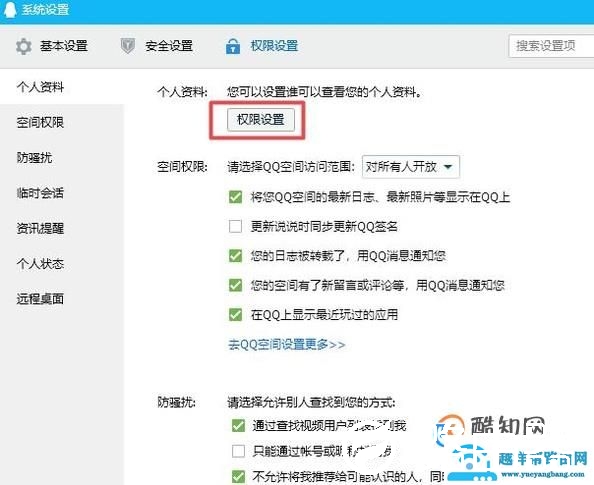Click the 请选择QQ空间访问范围 label
This screenshot has width=594, height=485.
291,167
